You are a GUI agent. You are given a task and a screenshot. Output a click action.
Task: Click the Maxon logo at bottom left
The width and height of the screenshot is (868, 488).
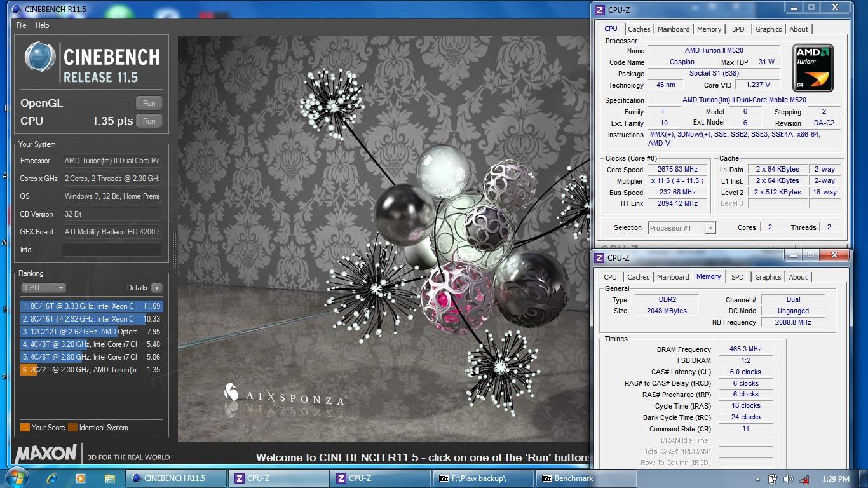(x=46, y=454)
